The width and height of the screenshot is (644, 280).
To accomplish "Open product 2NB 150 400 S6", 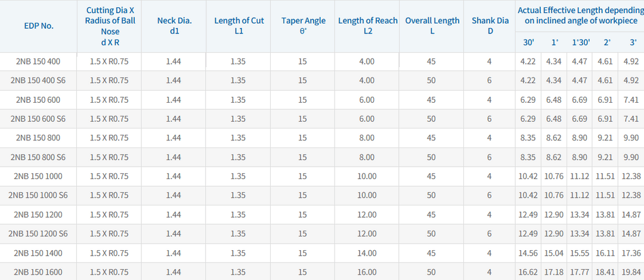I will 38,81.
